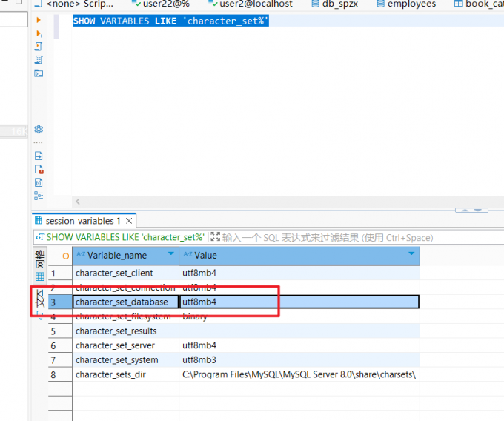Click the error log page icon
This screenshot has width=504, height=421.
tap(39, 169)
